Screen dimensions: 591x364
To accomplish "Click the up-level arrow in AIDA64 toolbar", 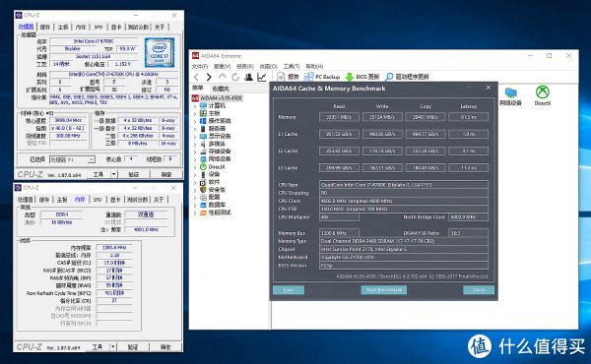I will tap(222, 77).
